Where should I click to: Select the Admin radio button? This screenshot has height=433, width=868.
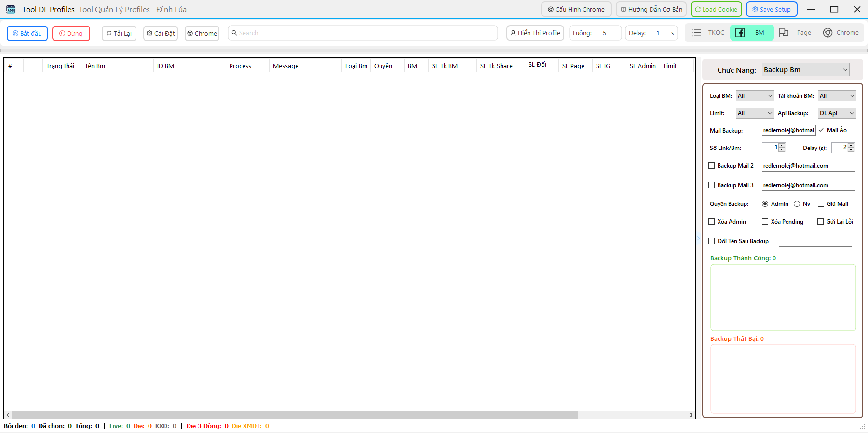(x=765, y=204)
